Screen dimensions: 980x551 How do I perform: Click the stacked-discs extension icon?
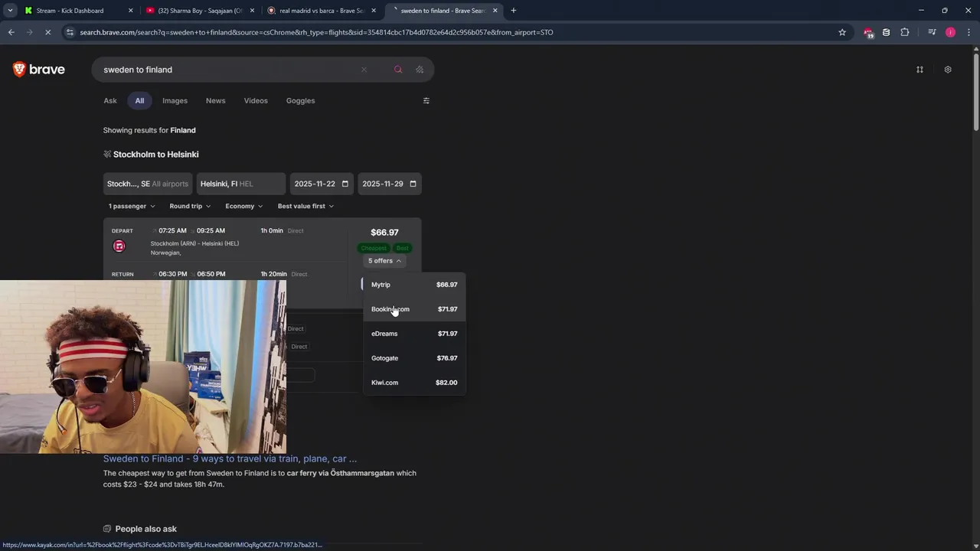point(886,32)
